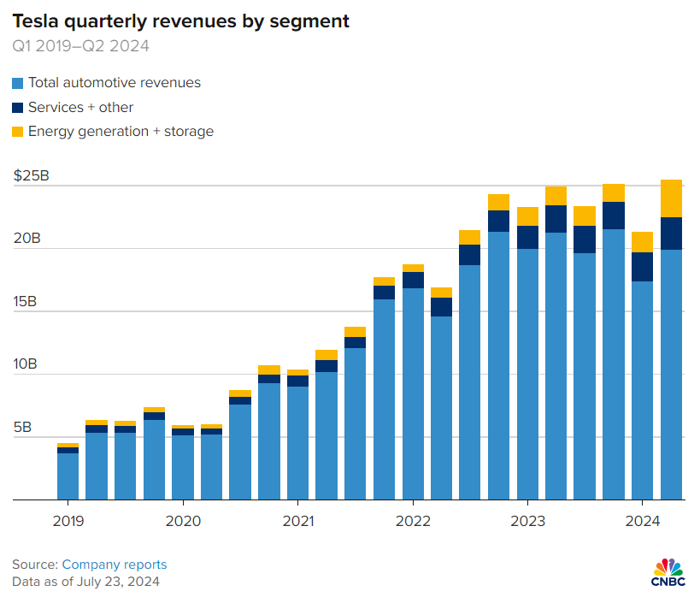Image resolution: width=700 pixels, height=603 pixels.
Task: Click the bar directly above the 2020 tick
Action: pyautogui.click(x=183, y=462)
